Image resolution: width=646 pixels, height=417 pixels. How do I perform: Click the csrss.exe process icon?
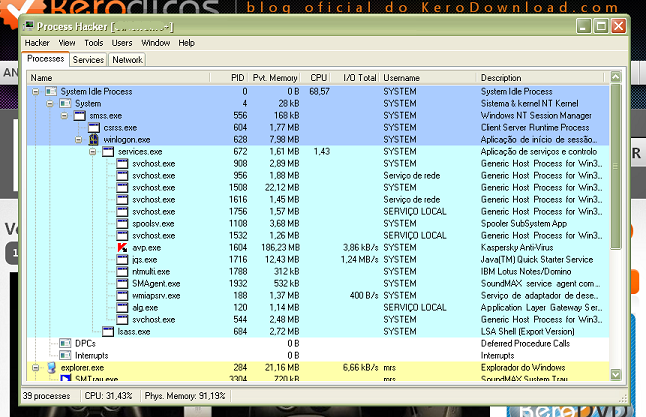[94, 127]
